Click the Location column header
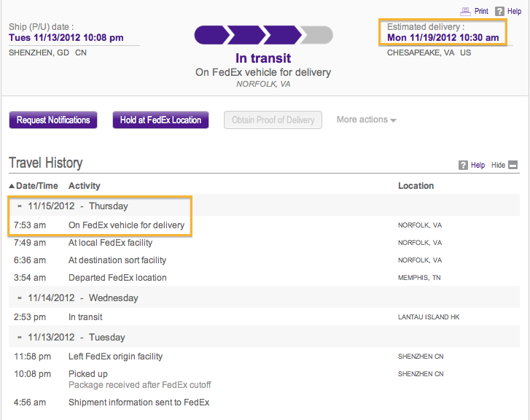Viewport: 530px width, 420px height. (416, 186)
